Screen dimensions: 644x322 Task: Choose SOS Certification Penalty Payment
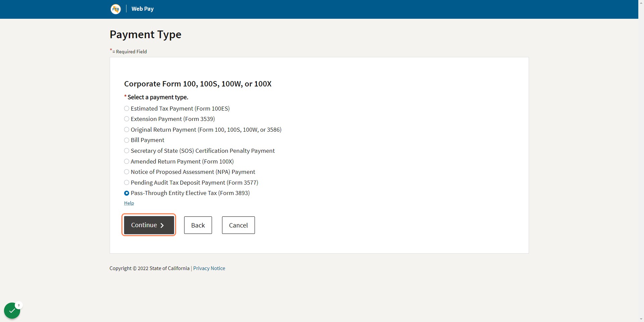point(126,151)
